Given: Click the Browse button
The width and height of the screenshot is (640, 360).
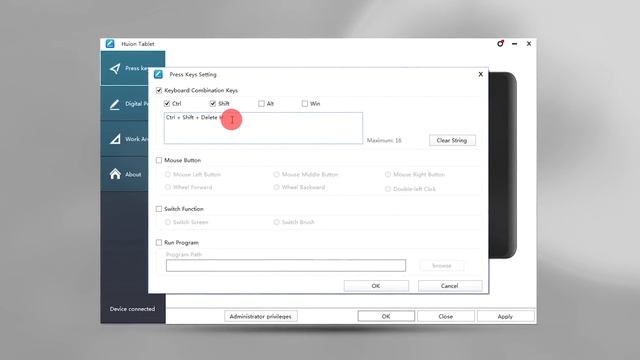Looking at the screenshot, I should coord(442,266).
